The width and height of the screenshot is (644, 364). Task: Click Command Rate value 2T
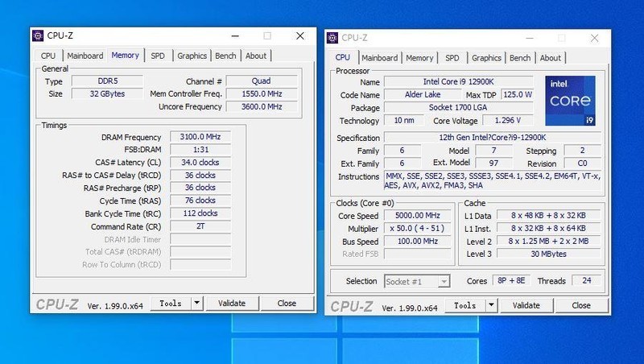200,226
